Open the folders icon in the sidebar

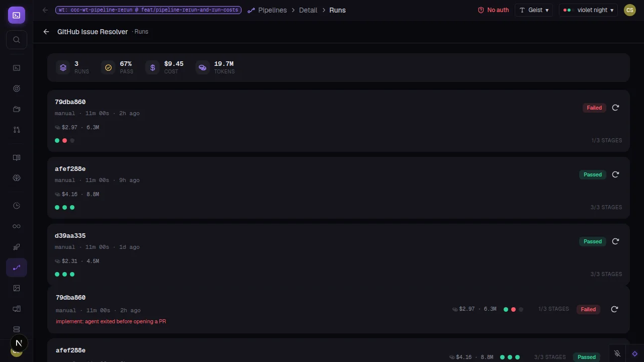point(17,109)
